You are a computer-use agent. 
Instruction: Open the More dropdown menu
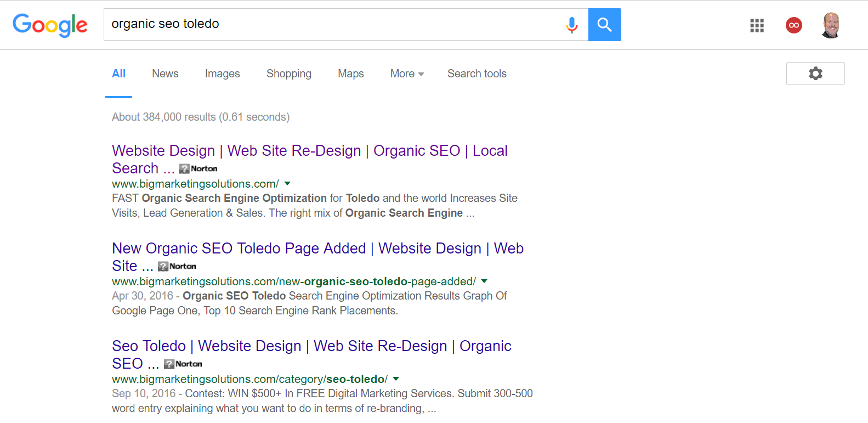point(407,74)
